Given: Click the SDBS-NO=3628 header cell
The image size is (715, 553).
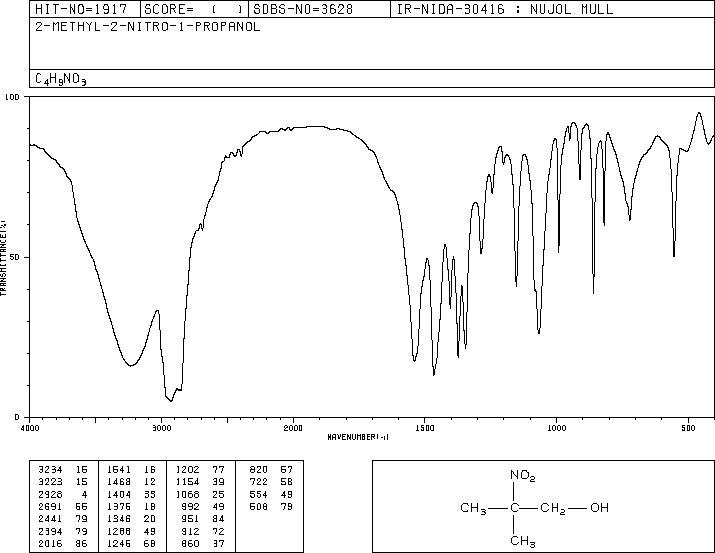Looking at the screenshot, I should coord(319,9).
